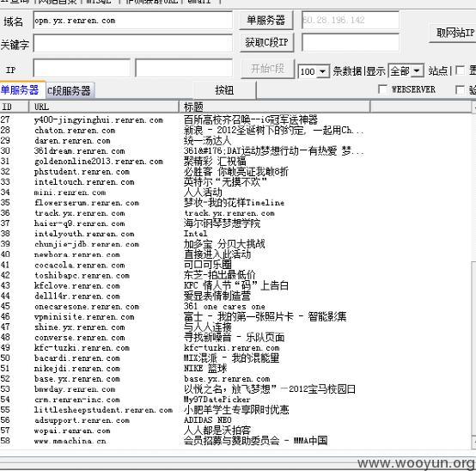The height and width of the screenshot is (471, 476).
Task: Switch to the 单服务器 tab
Action: tap(21, 90)
